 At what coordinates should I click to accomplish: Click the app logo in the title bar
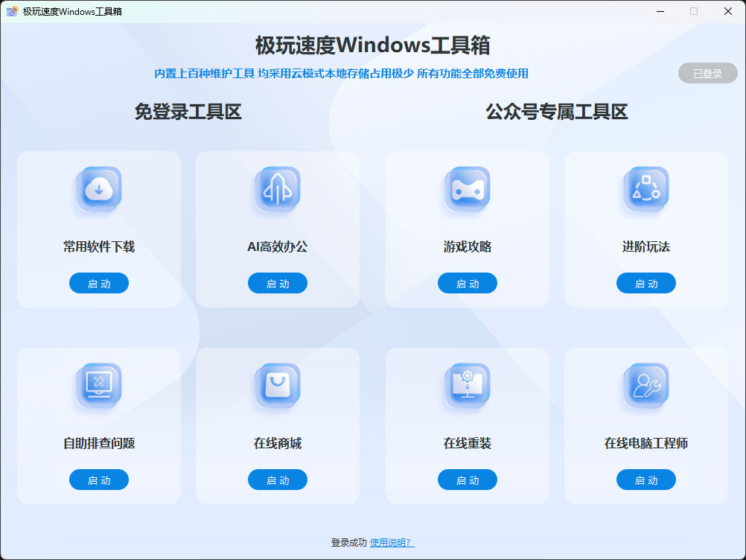click(12, 11)
